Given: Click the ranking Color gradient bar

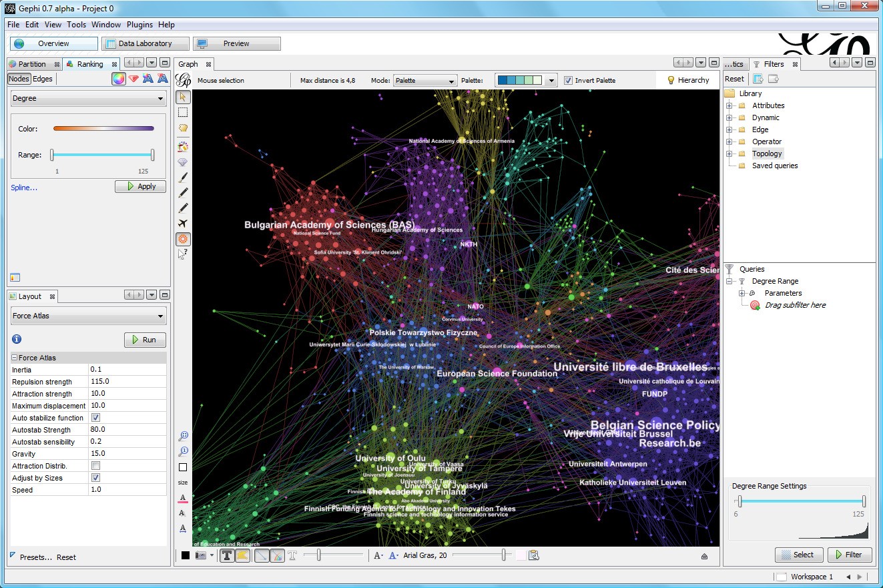Looking at the screenshot, I should 103,129.
